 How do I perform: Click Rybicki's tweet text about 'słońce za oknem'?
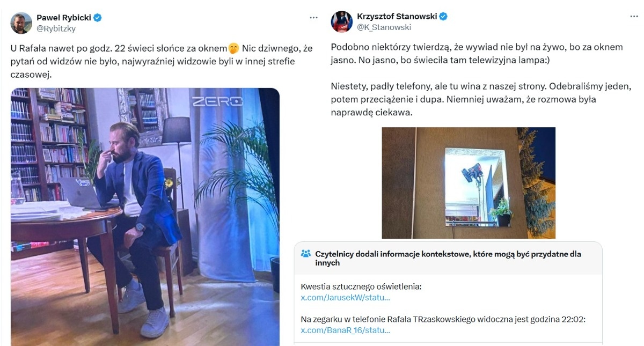click(162, 62)
